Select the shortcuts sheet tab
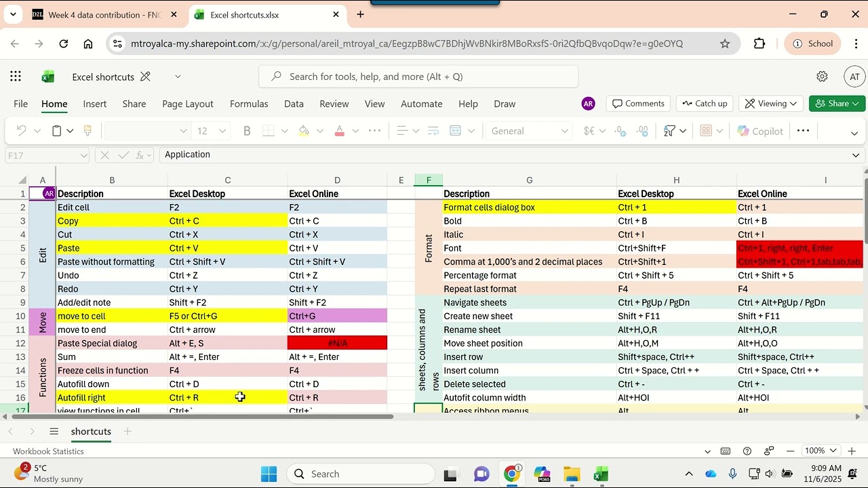868x488 pixels. click(91, 432)
